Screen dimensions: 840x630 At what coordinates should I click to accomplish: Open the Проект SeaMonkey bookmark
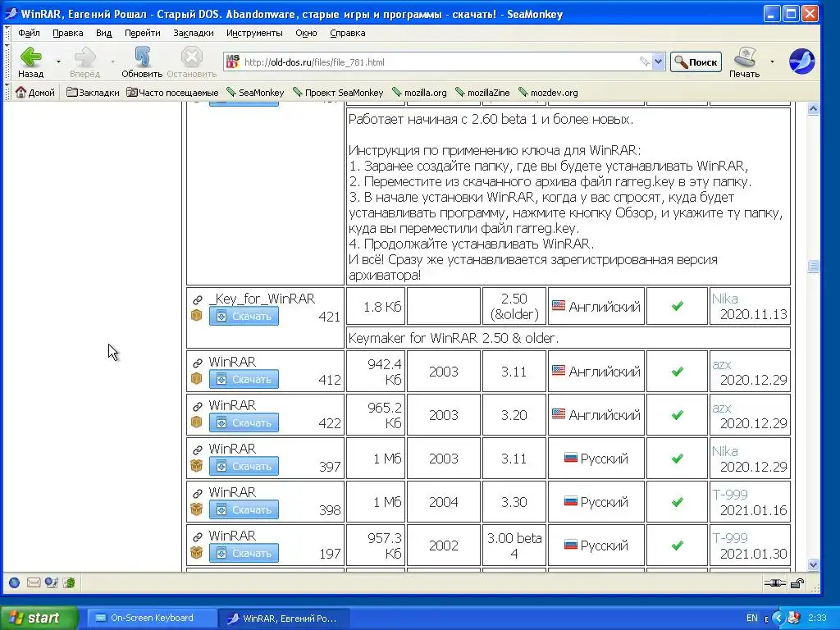point(338,92)
